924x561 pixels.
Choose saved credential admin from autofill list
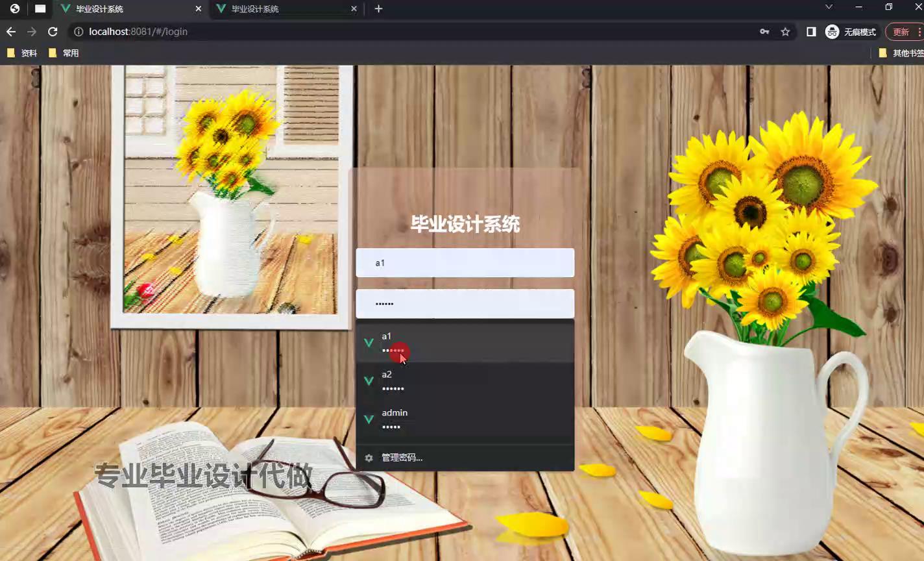tap(465, 419)
